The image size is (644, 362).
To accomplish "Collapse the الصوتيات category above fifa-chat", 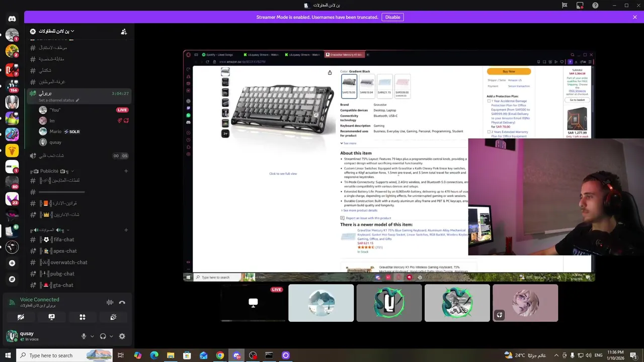I will (x=50, y=230).
